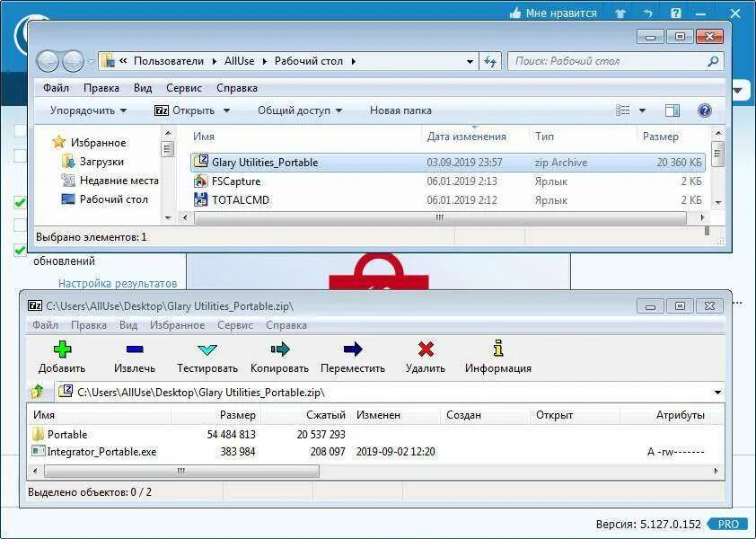Go up one folder level in 7-Zip
The width and height of the screenshot is (756, 539).
(x=38, y=392)
